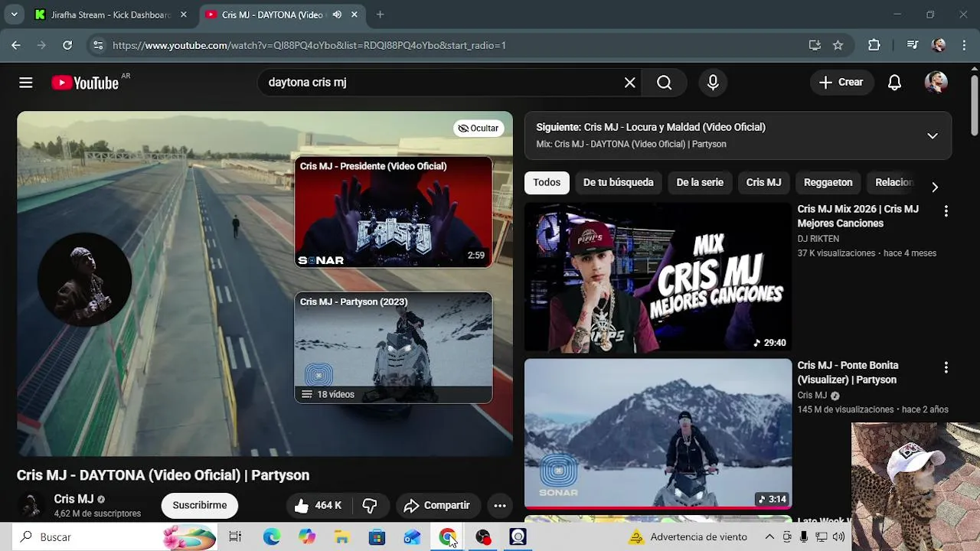Open the volume control in system tray
The image size is (980, 551).
click(x=838, y=537)
